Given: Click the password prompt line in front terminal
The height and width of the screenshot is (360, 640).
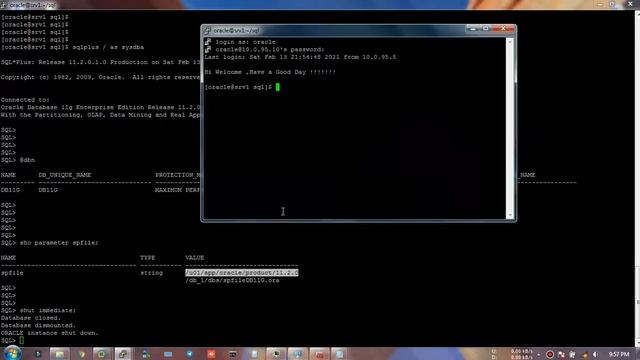Looking at the screenshot, I should pos(270,49).
